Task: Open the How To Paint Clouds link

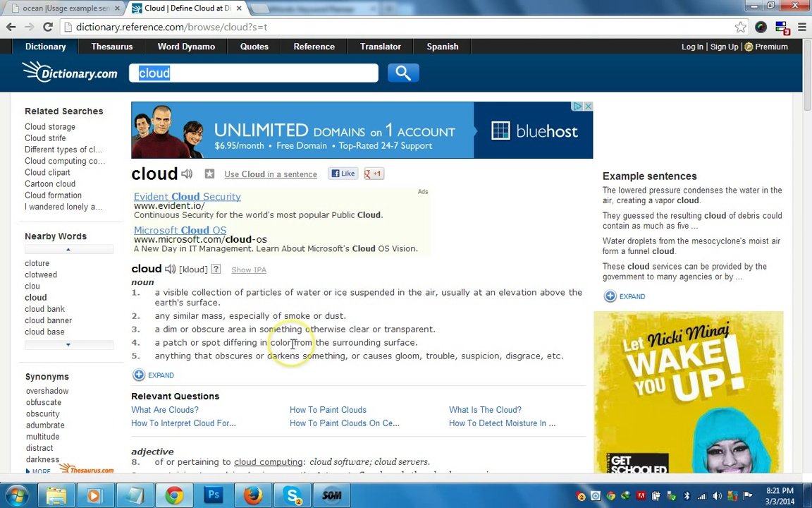Action: pyautogui.click(x=328, y=410)
